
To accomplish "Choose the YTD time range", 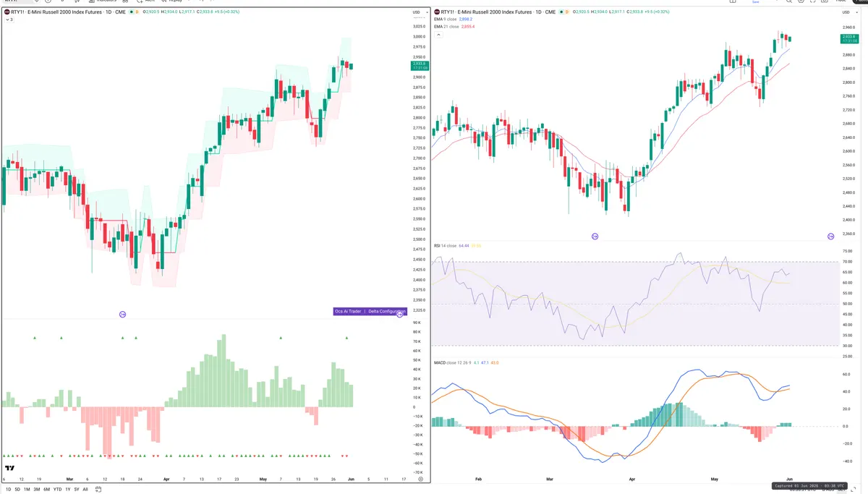I will (57, 489).
